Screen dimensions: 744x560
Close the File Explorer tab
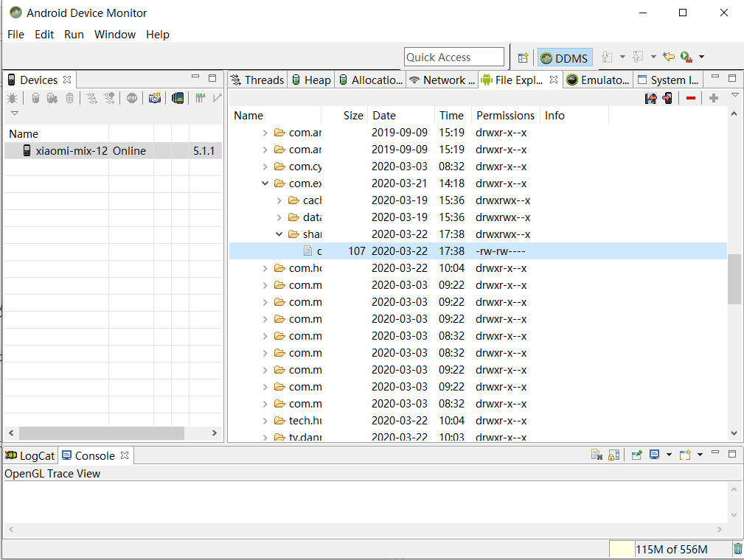[x=554, y=80]
